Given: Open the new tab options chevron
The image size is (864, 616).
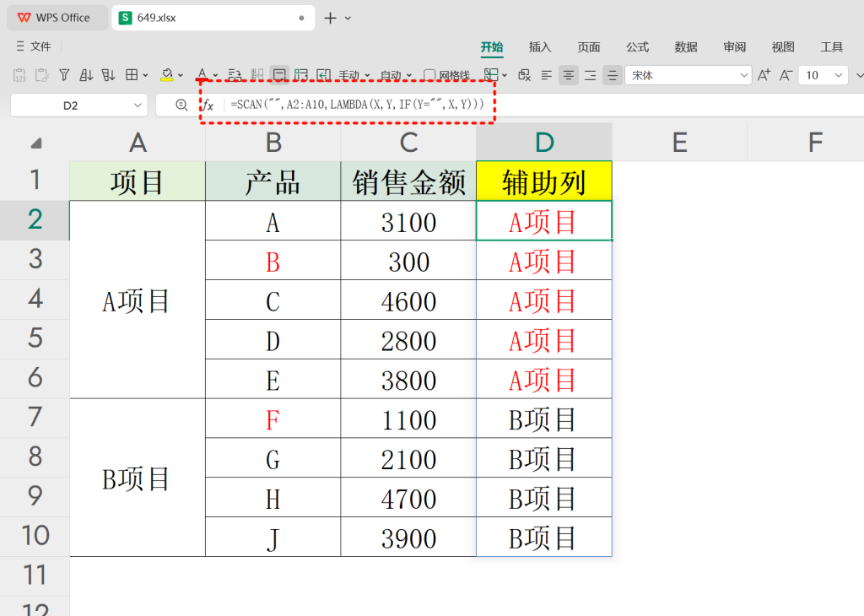Looking at the screenshot, I should 348,19.
